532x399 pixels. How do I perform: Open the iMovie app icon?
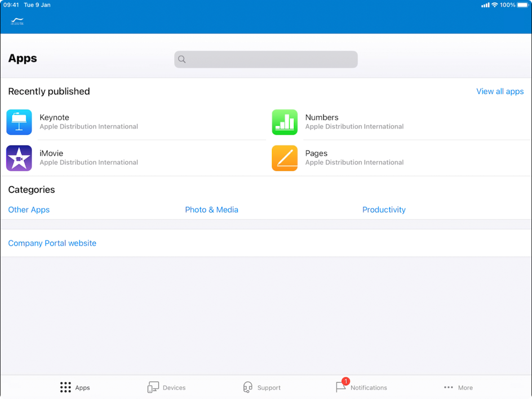pos(19,158)
